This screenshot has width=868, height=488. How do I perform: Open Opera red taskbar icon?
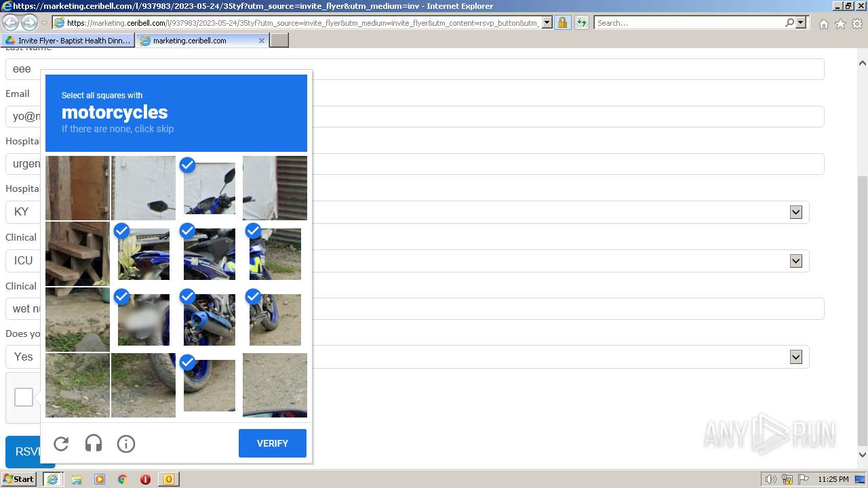(x=145, y=479)
